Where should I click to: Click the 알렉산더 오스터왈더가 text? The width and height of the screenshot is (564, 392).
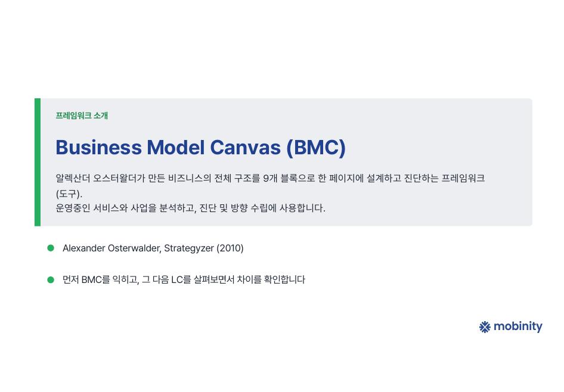[x=100, y=178]
